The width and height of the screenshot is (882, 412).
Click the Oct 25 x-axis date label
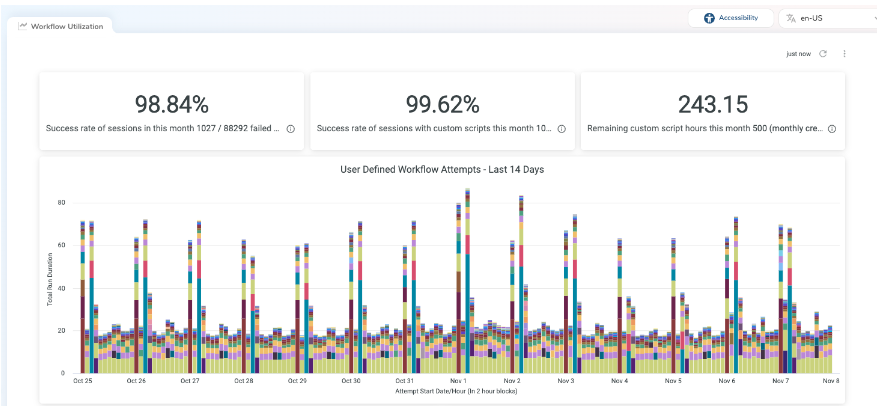[83, 381]
